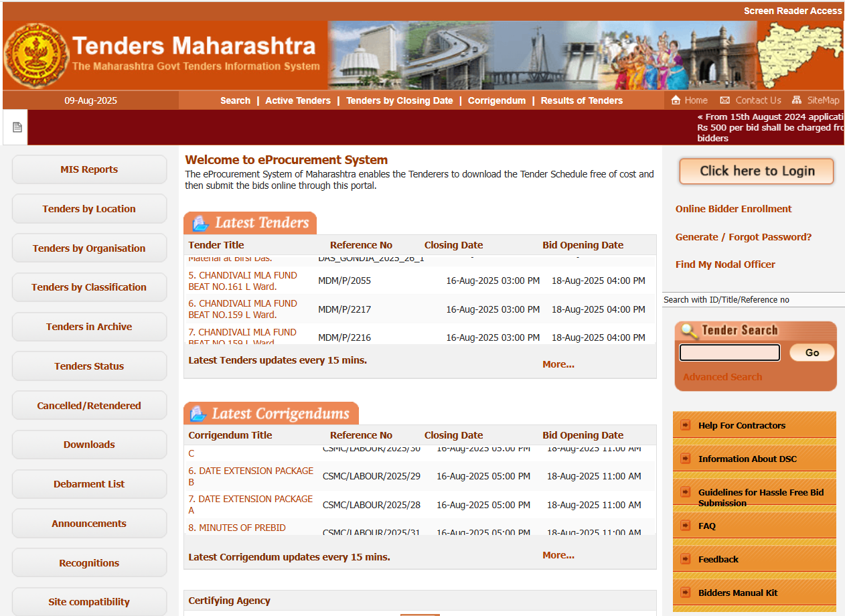
Task: Open tender CHANDIVALI MLA FUND BEAT NO.161
Action: 242,281
